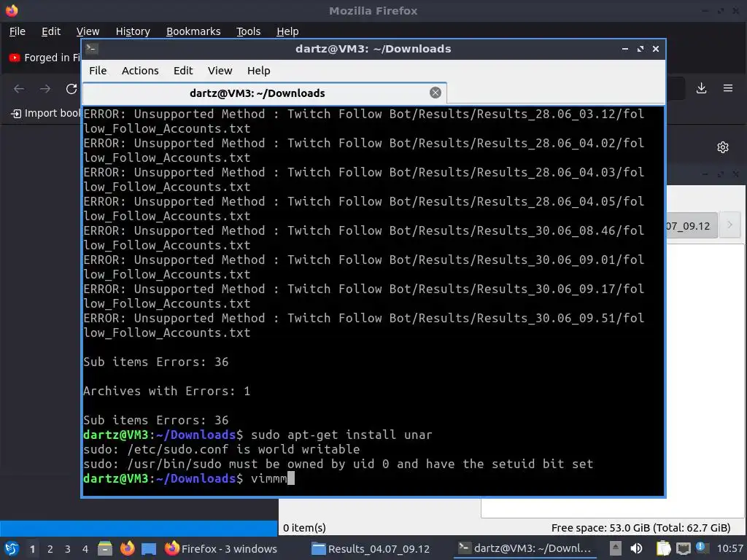
Task: Open Firefox Bookmarks menu
Action: tap(193, 31)
